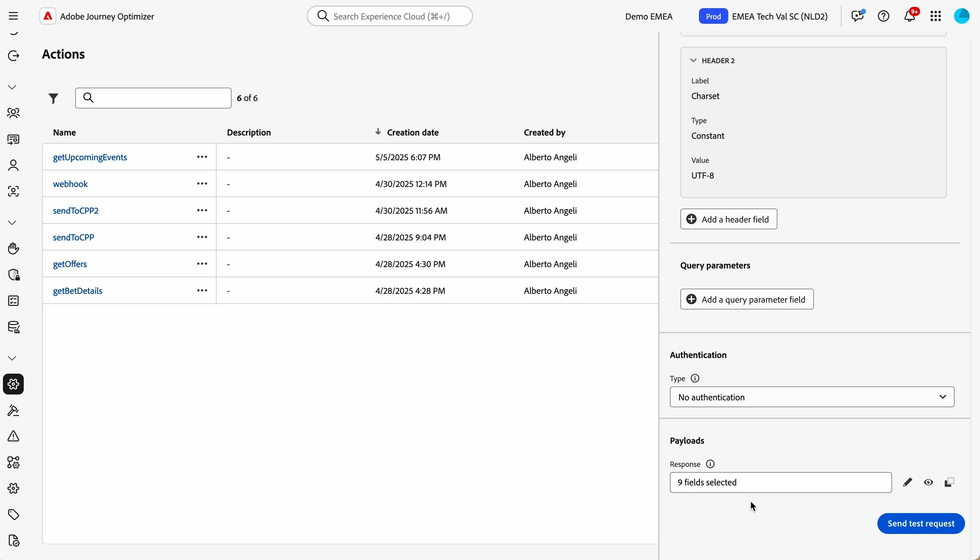Image resolution: width=980 pixels, height=560 pixels.
Task: Edit the Response payload with pencil icon
Action: click(908, 482)
